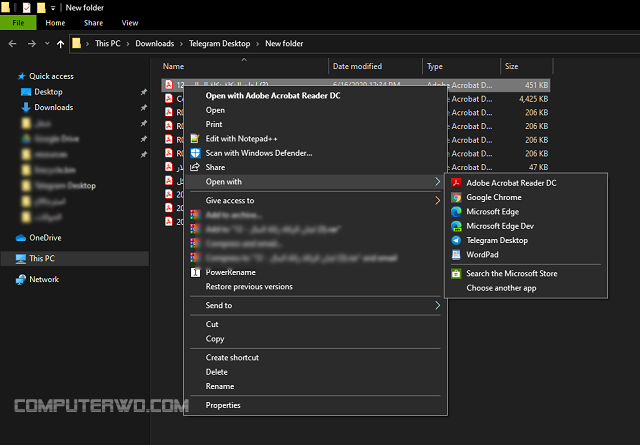Click Copy in the context menu
The height and width of the screenshot is (445, 640).
[215, 339]
